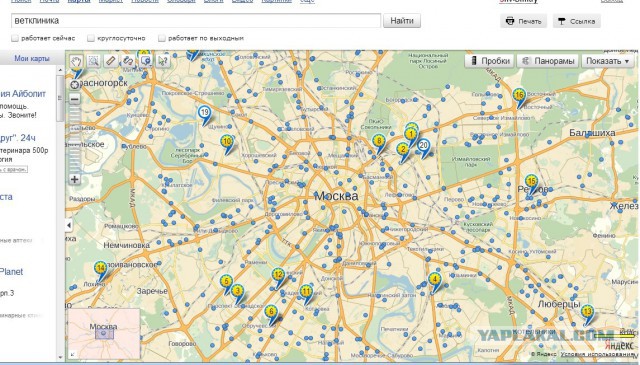Click the Печать print button

tap(524, 21)
